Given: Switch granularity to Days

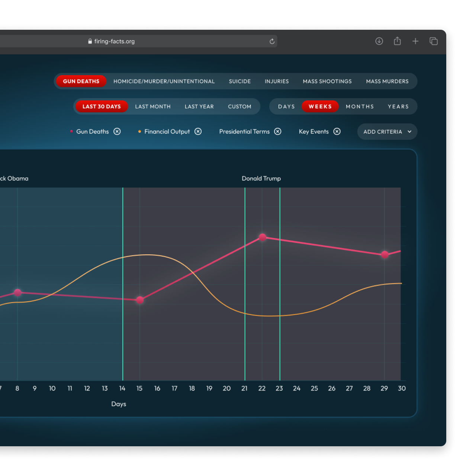Looking at the screenshot, I should pos(286,107).
